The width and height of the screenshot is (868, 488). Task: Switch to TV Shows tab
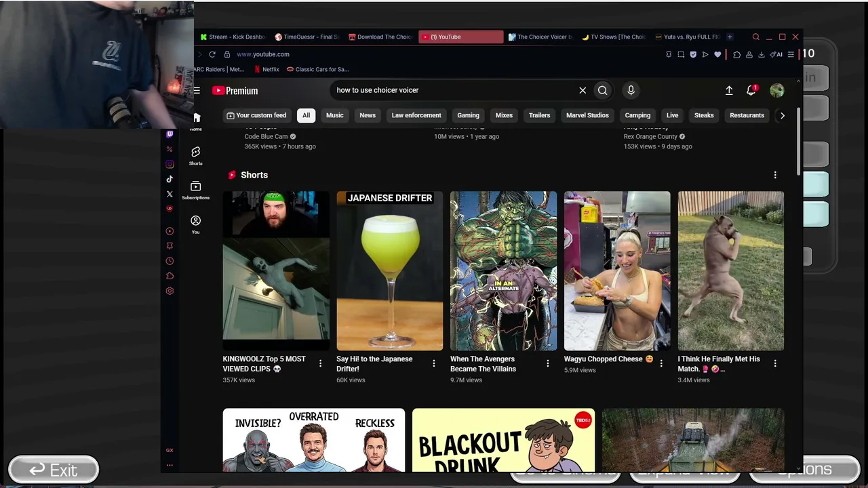pos(614,37)
